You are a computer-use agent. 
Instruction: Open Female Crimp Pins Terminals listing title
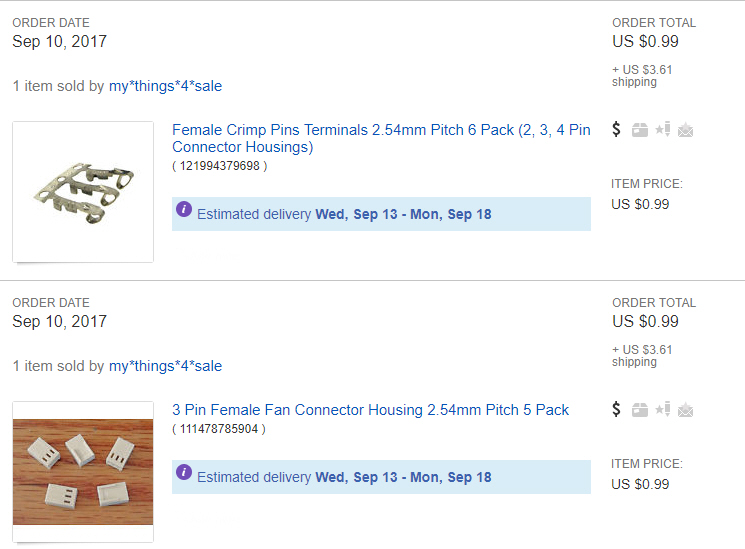tap(381, 138)
